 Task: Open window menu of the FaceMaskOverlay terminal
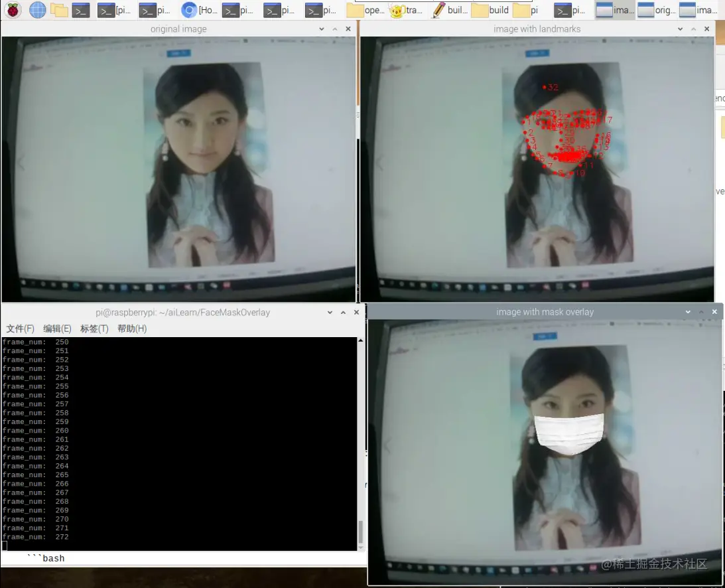pyautogui.click(x=330, y=313)
